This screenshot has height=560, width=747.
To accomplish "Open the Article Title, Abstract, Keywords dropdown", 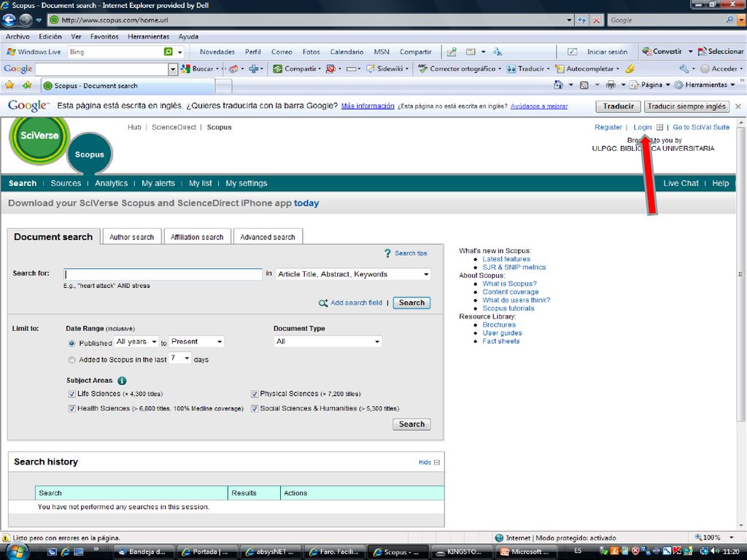I will (x=353, y=274).
